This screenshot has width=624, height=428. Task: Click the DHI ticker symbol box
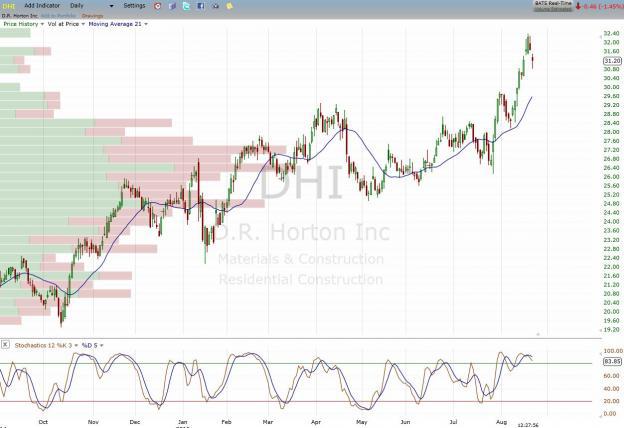click(8, 6)
